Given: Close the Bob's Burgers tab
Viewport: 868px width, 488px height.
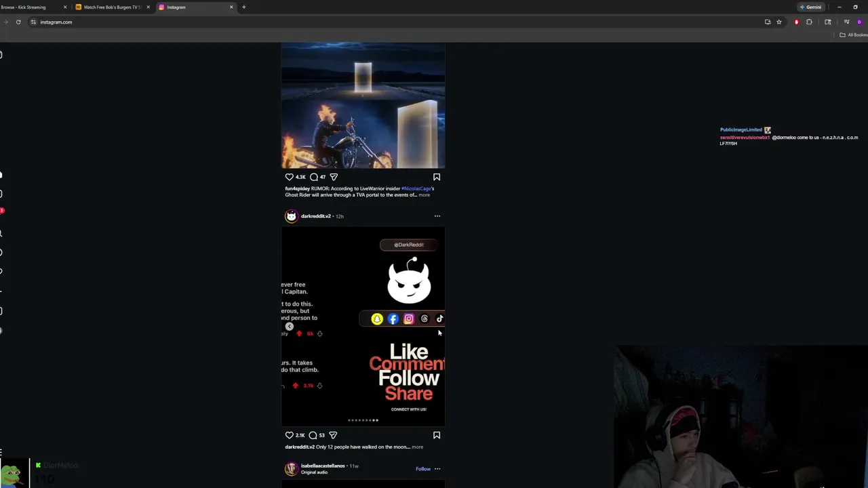Looking at the screenshot, I should click(x=148, y=7).
